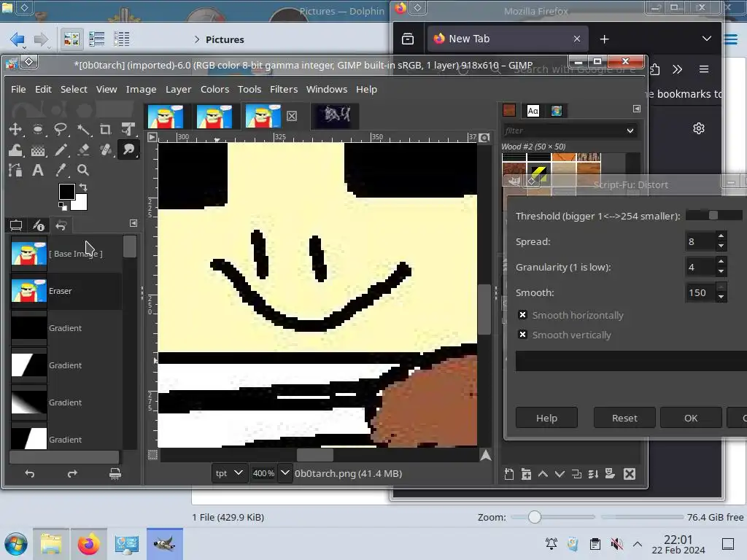Viewport: 747px width, 560px height.
Task: Select the Paths tool
Action: pos(15,170)
